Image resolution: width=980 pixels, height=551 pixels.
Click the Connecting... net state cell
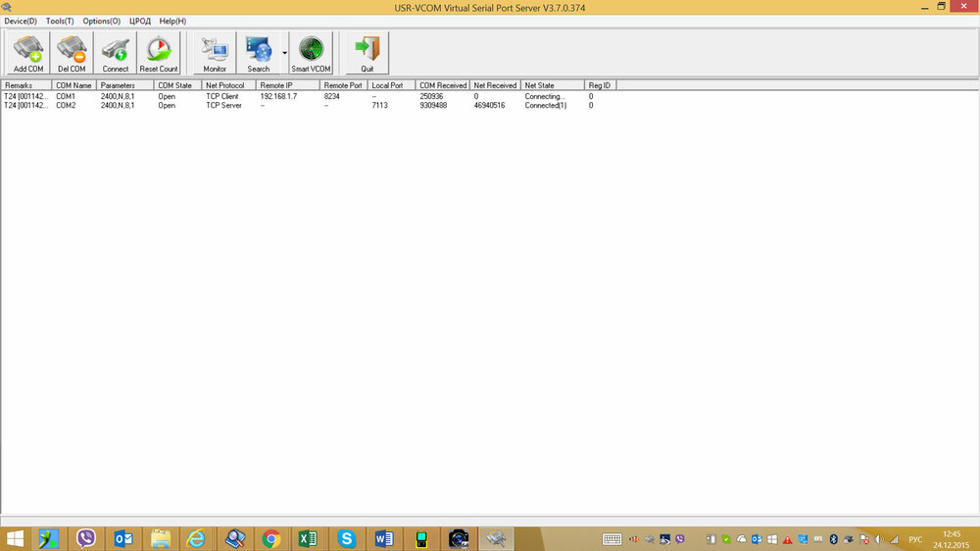coord(544,96)
